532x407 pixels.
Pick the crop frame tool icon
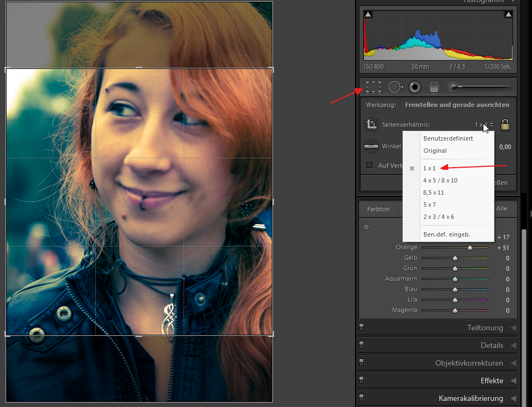tap(371, 125)
